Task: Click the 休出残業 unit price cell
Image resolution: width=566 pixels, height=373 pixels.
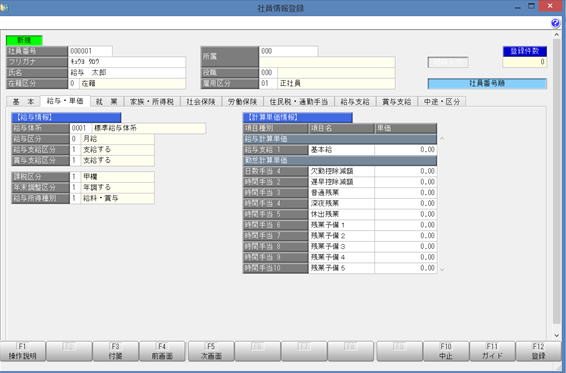Action: [406, 214]
